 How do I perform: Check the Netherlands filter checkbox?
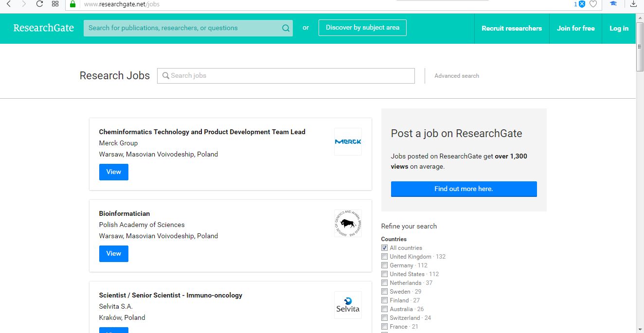pos(384,282)
